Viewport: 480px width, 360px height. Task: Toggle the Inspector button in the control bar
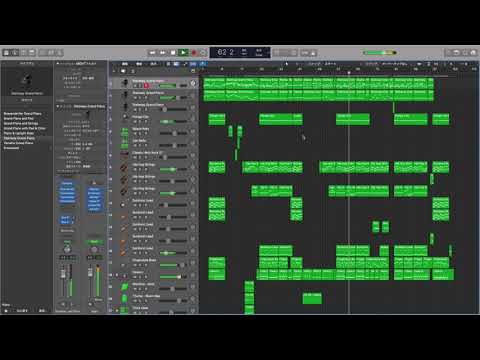point(15,53)
